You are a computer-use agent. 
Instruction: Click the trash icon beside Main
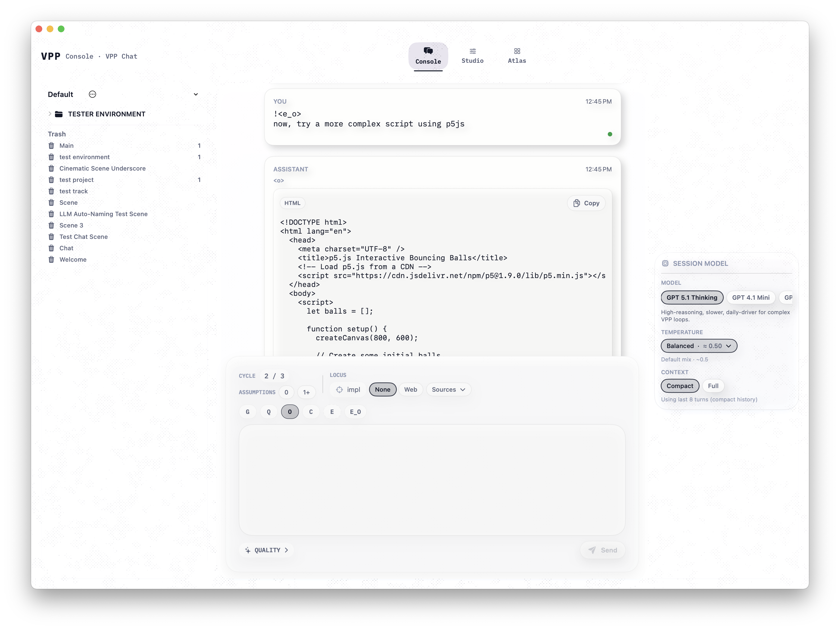[x=51, y=146]
